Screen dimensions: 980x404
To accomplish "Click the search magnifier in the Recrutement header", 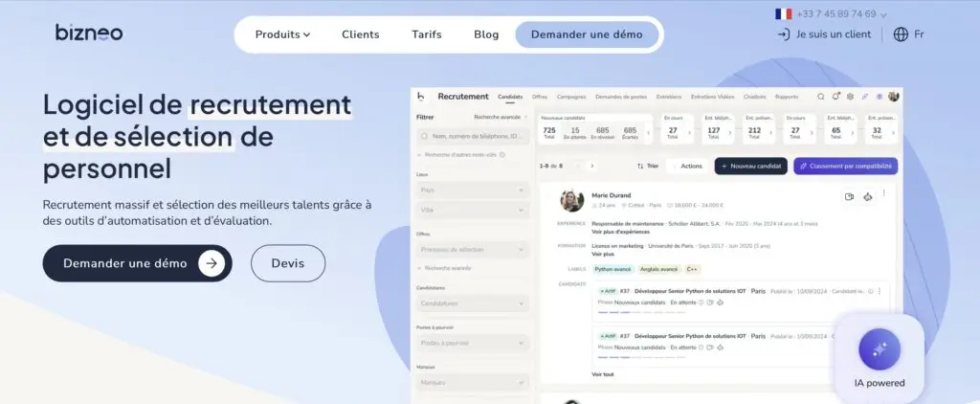I will 821,97.
